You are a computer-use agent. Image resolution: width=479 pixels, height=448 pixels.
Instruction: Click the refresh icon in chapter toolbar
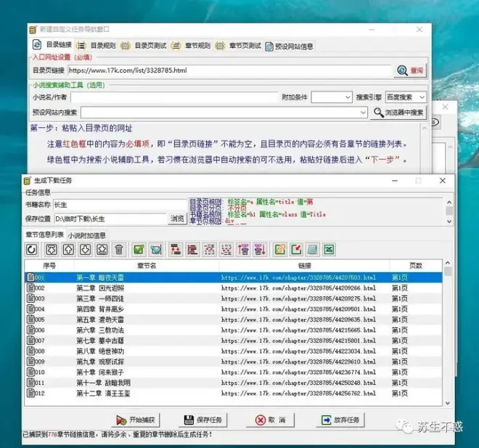tap(32, 250)
